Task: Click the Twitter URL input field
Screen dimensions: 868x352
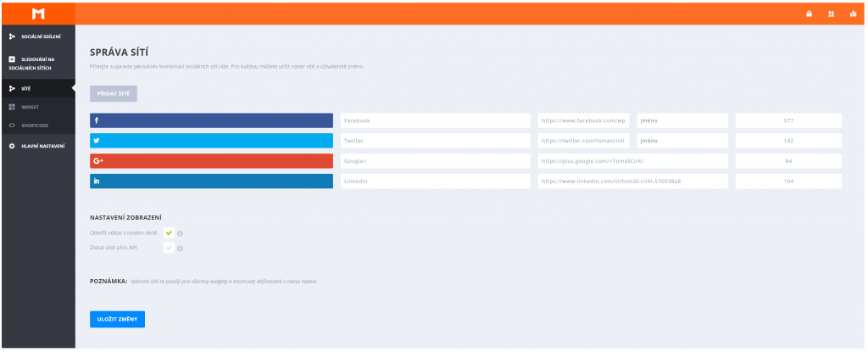Action: point(583,141)
